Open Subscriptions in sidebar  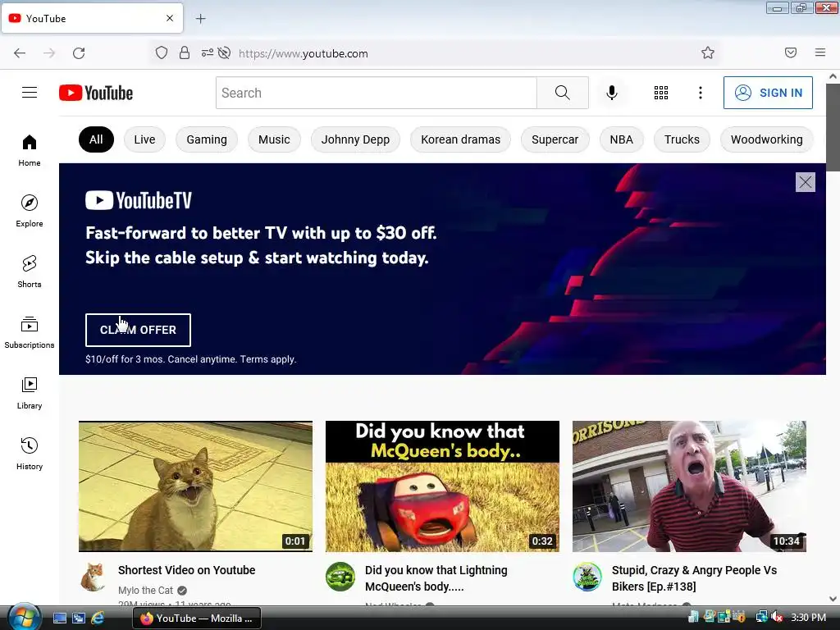click(x=30, y=332)
